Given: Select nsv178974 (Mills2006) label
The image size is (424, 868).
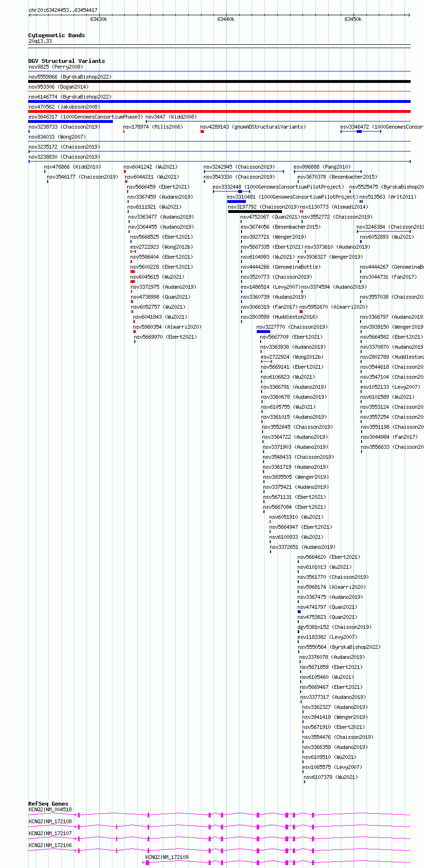Looking at the screenshot, I should click(153, 127).
